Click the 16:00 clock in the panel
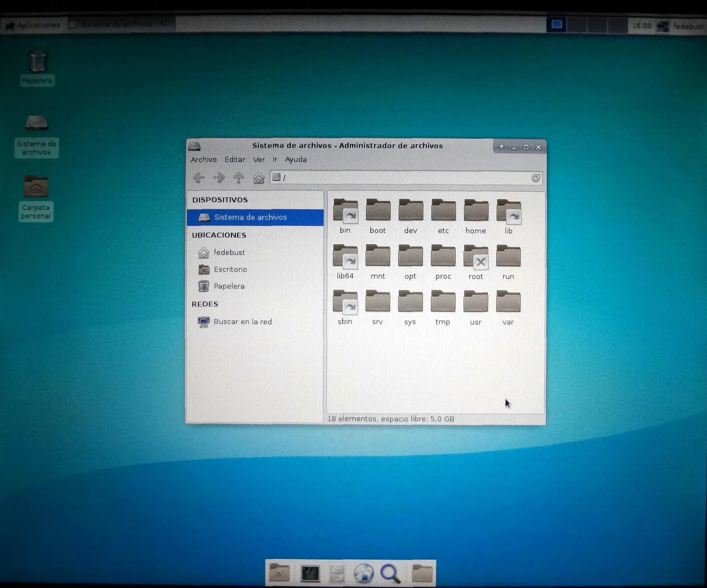This screenshot has width=707, height=588. pos(642,26)
